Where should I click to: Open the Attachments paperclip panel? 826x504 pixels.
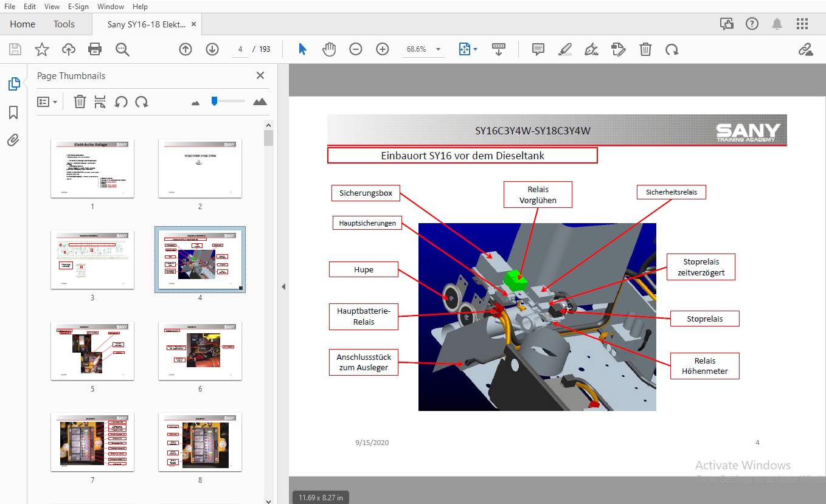(x=13, y=140)
